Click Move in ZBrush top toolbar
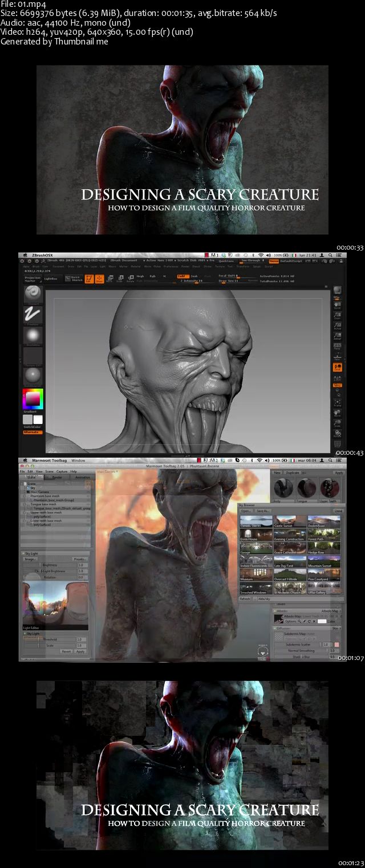The width and height of the screenshot is (365, 868). pyautogui.click(x=110, y=279)
